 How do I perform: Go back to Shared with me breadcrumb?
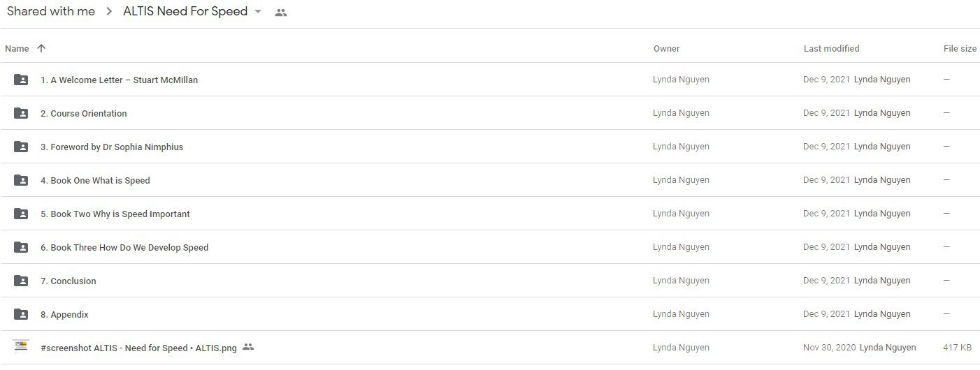(51, 11)
